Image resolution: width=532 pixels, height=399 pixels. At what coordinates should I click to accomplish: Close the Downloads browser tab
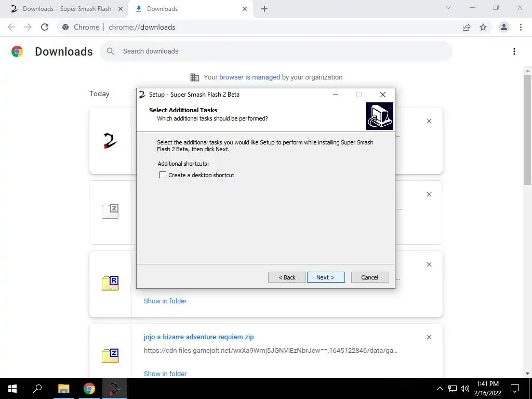[x=245, y=9]
